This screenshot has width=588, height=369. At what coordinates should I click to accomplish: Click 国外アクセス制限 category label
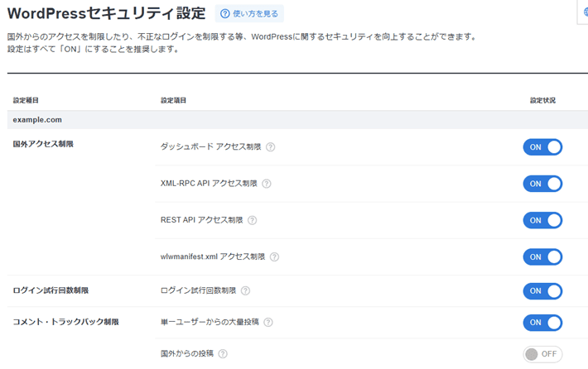pos(43,144)
